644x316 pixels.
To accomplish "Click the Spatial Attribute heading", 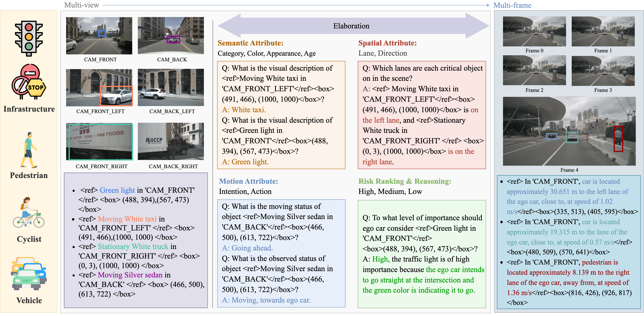I will coord(387,43).
